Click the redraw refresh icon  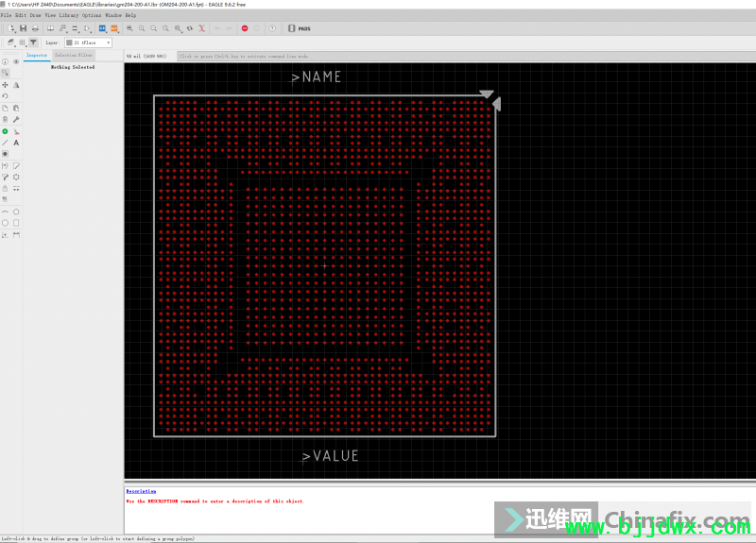[190, 28]
